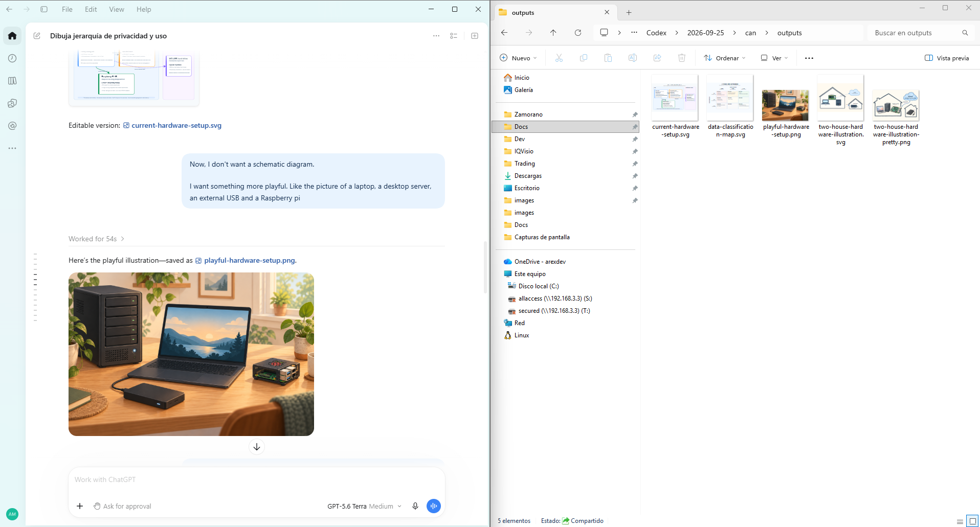
Task: Click the side panel icon in chat header
Action: pyautogui.click(x=475, y=36)
